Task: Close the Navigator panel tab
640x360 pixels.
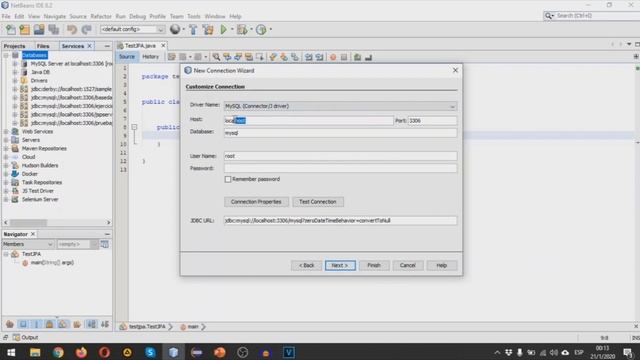Action: (33, 234)
